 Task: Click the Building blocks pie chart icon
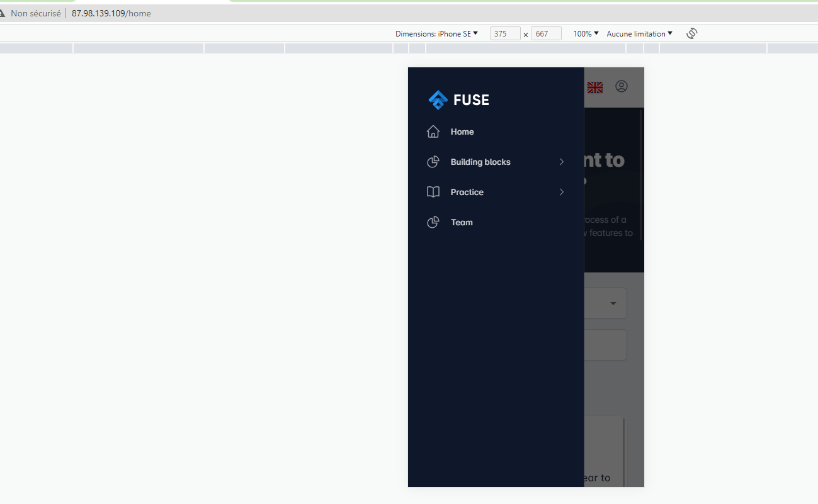click(433, 162)
